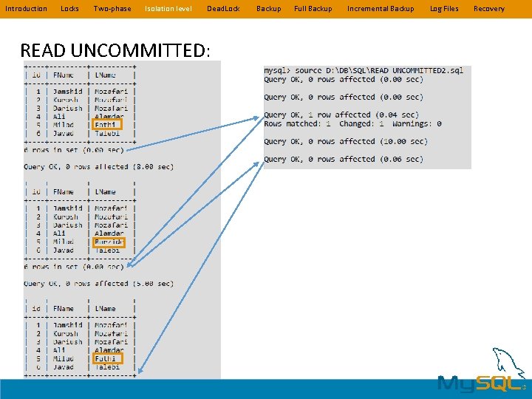Click the 'Query OK, 0 rows affected (10.00 sec)' line
This screenshot has height=399, width=532.
(346, 141)
